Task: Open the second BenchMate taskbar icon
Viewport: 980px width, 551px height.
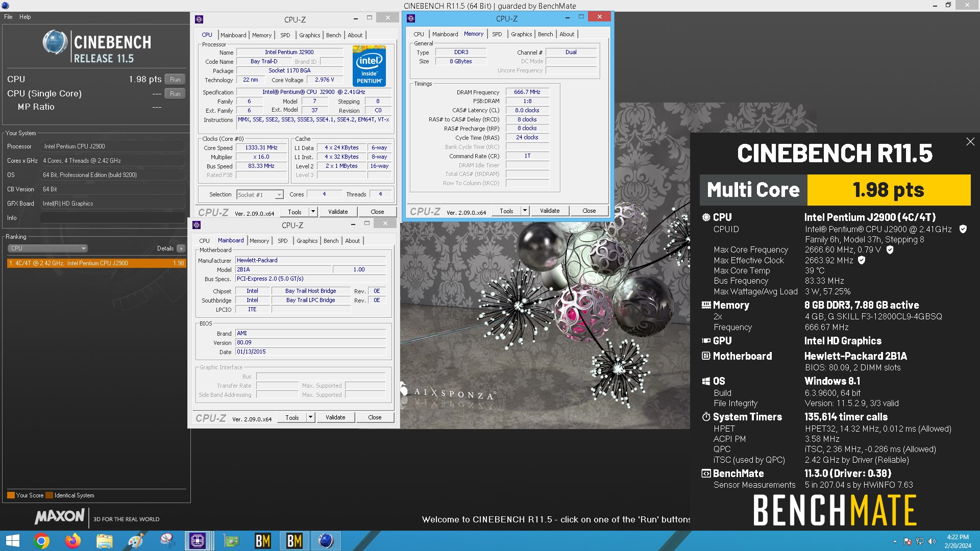Action: click(x=294, y=541)
